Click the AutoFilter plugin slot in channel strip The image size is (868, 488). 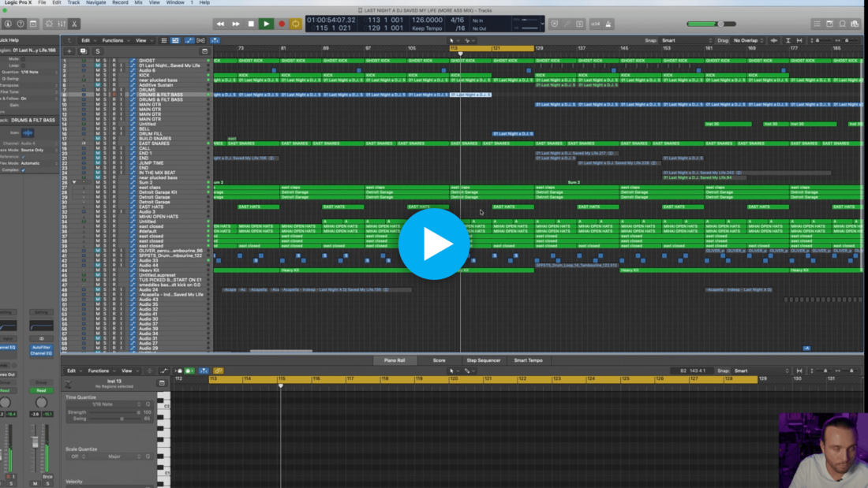click(41, 348)
